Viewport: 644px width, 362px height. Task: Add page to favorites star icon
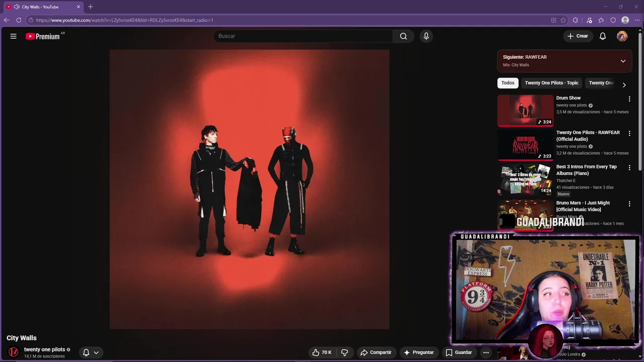pyautogui.click(x=563, y=20)
